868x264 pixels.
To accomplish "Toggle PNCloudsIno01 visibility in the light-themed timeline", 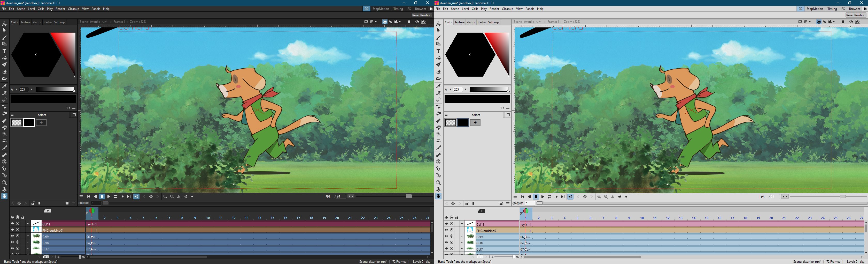I will click(446, 230).
